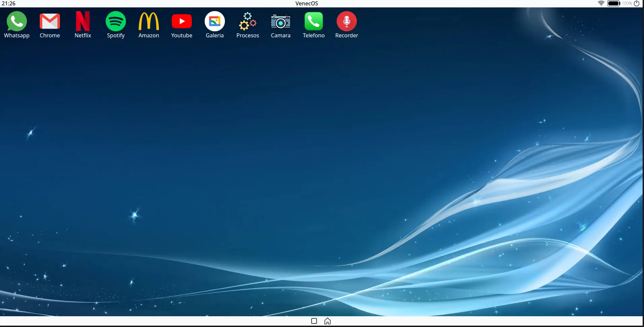Click the power icon in status bar
The image size is (644, 327).
(637, 3)
